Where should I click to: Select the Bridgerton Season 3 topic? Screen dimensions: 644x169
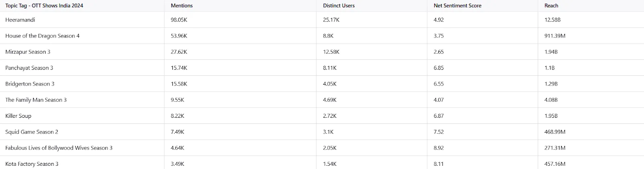(30, 84)
